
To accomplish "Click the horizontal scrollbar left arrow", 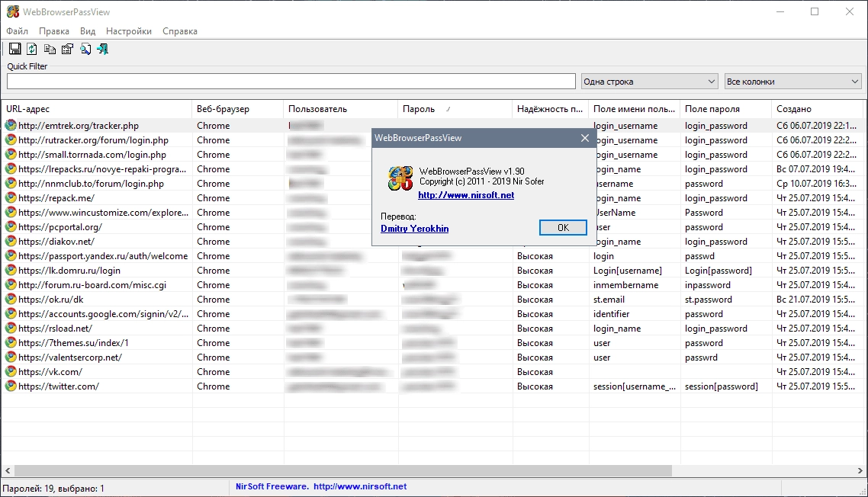I will point(8,470).
